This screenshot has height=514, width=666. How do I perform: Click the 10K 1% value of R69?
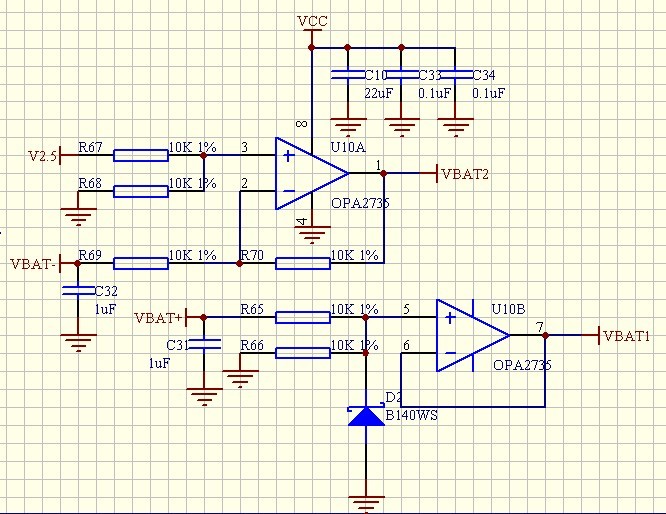point(193,255)
